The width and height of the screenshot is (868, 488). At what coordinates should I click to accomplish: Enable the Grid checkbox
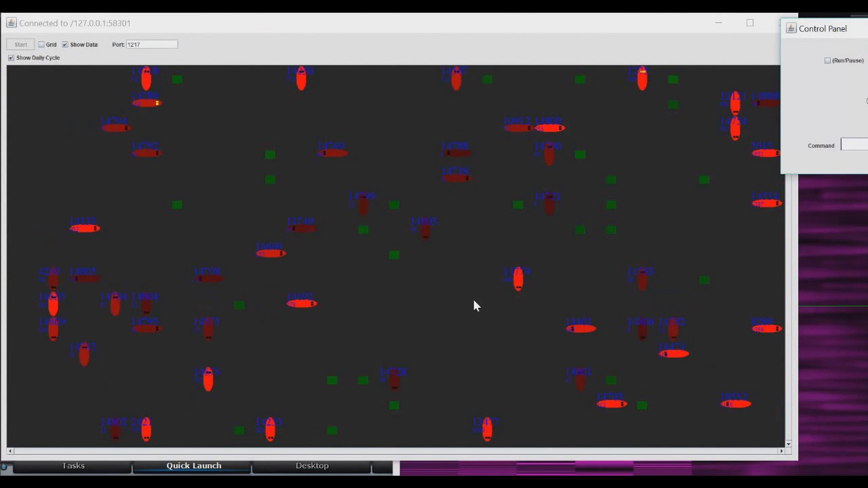tap(42, 45)
